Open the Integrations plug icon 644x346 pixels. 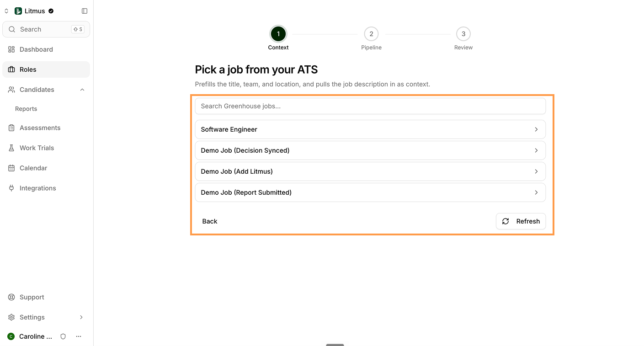click(11, 188)
